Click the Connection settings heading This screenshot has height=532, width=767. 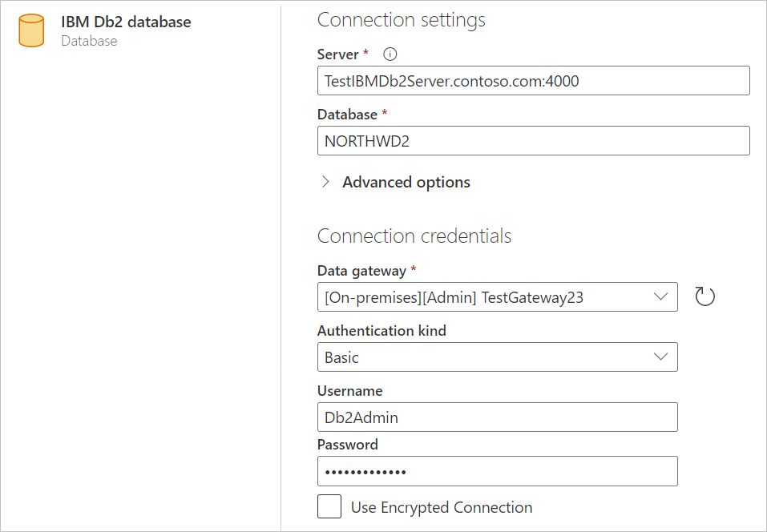point(401,19)
